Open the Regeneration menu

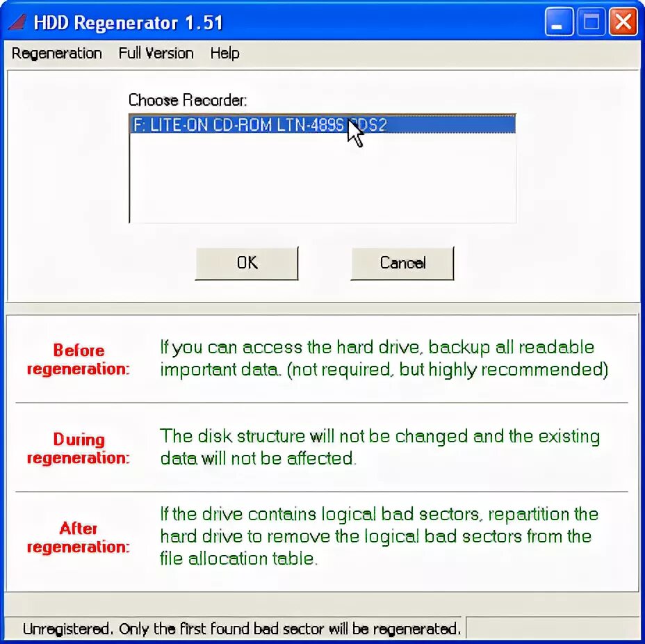[x=57, y=54]
